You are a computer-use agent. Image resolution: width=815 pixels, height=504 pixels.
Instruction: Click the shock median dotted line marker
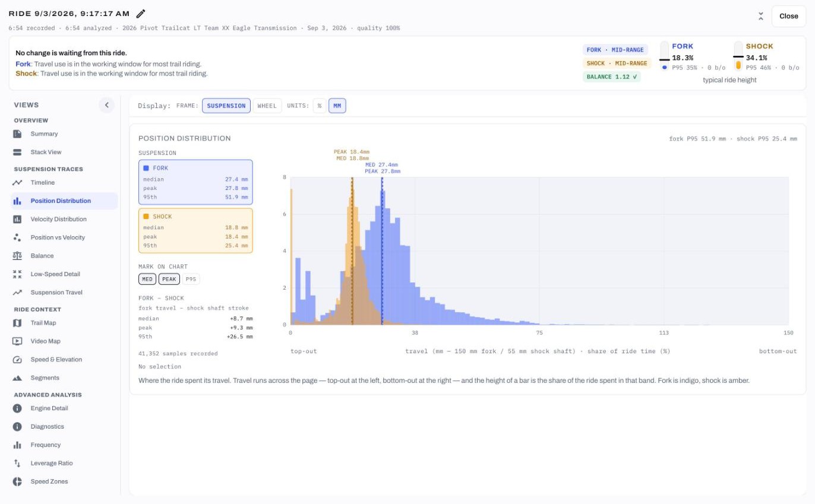(x=352, y=251)
